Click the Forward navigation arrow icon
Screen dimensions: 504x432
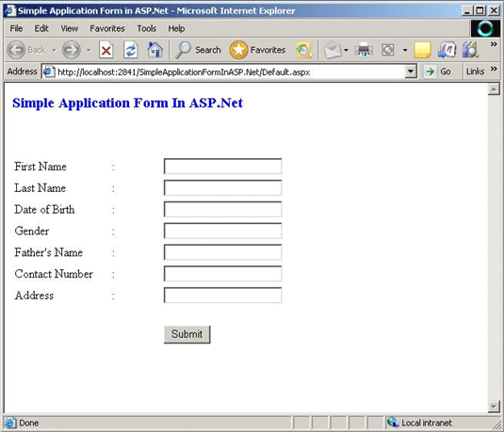[71, 50]
